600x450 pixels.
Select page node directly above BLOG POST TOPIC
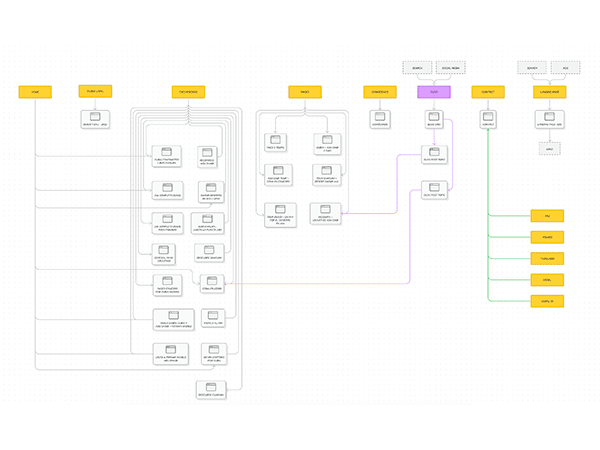tap(434, 155)
